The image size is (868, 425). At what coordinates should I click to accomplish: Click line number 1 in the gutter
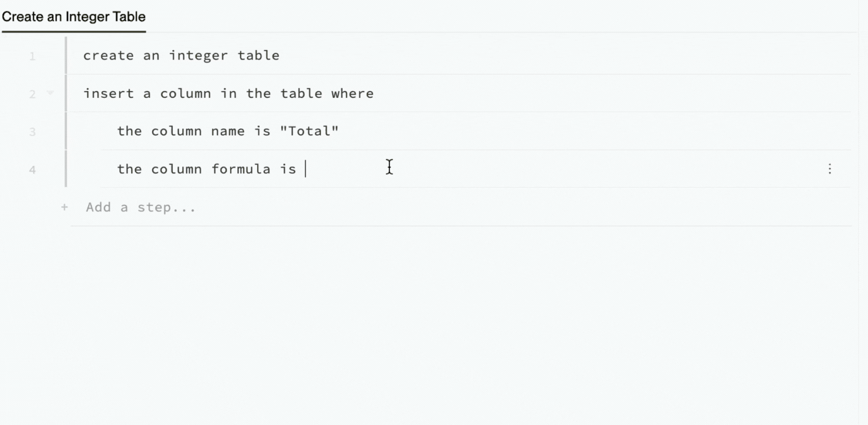(32, 56)
